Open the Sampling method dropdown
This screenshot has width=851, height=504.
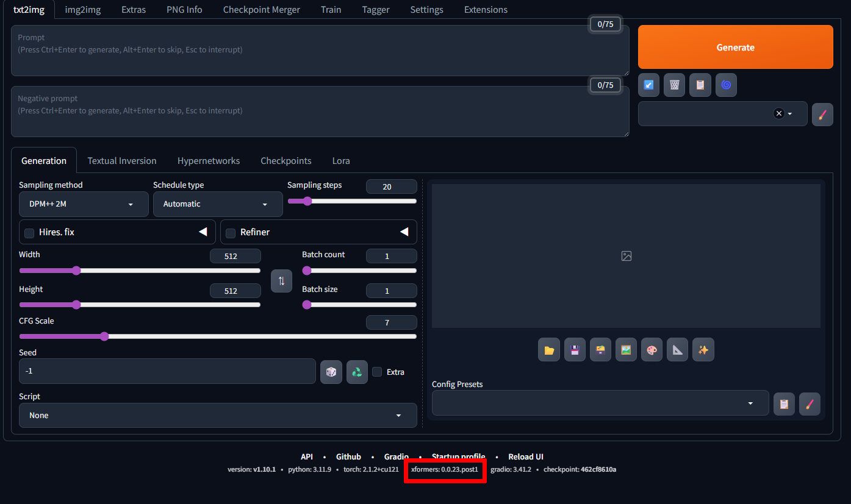point(84,204)
